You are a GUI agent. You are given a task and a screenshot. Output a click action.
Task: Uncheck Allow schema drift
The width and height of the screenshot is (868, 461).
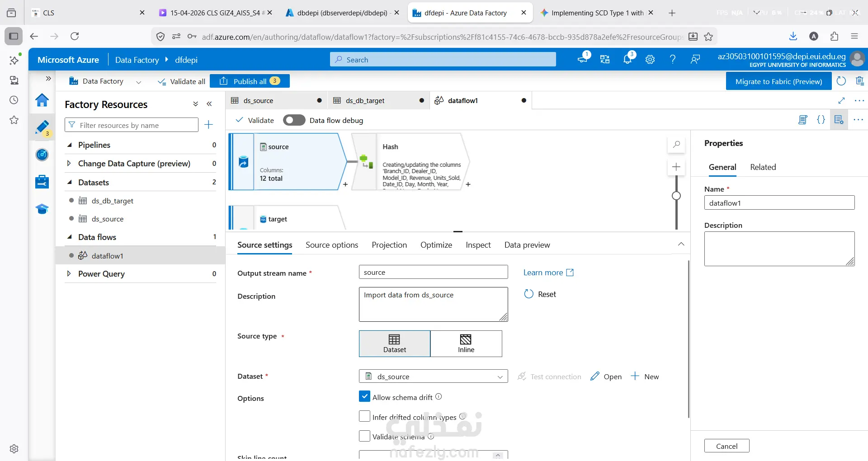[364, 396]
